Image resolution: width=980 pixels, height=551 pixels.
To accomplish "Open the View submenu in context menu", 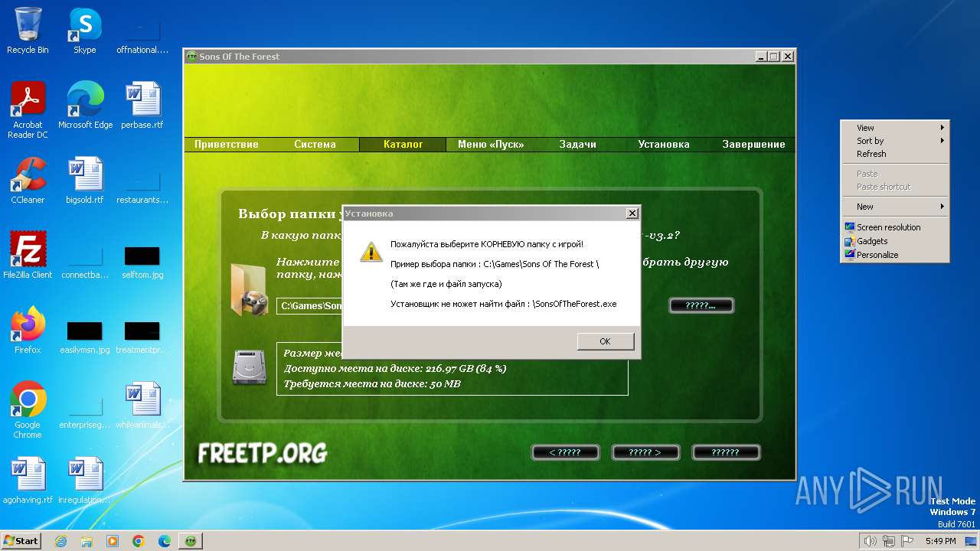I will tap(894, 128).
